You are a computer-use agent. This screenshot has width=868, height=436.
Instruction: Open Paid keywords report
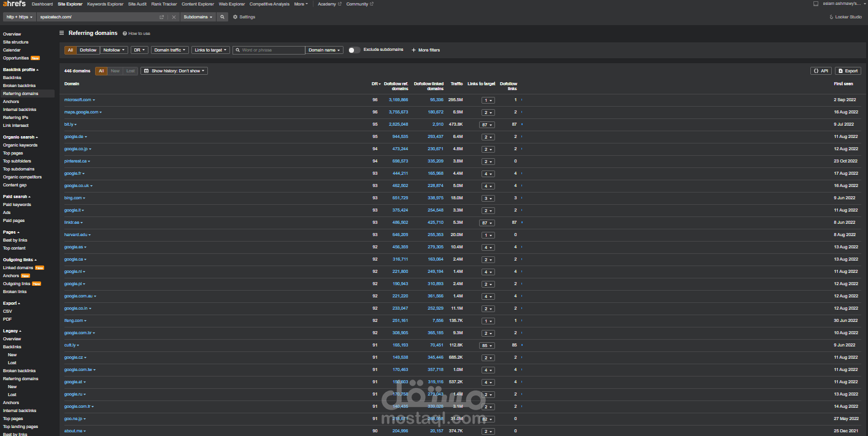[x=17, y=205]
